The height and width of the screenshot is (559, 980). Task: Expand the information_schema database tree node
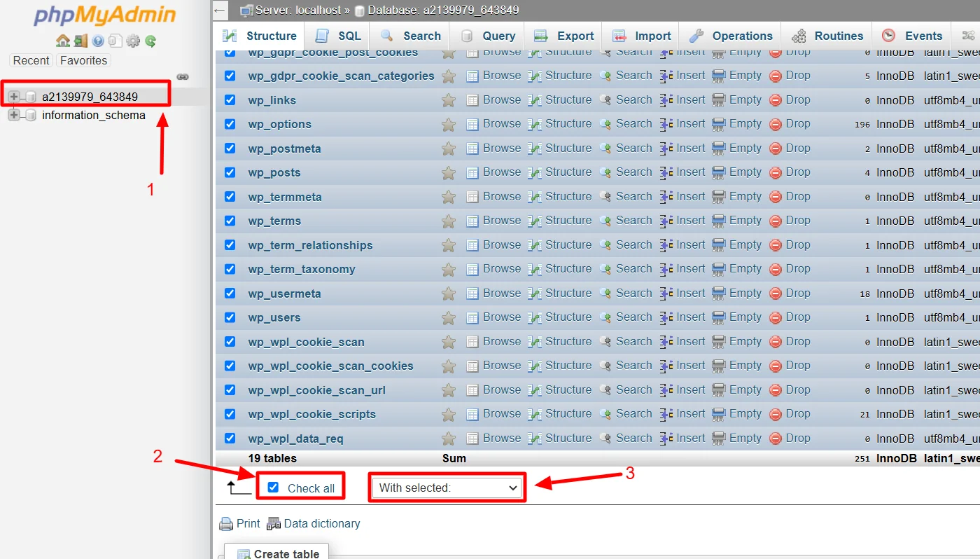point(14,115)
